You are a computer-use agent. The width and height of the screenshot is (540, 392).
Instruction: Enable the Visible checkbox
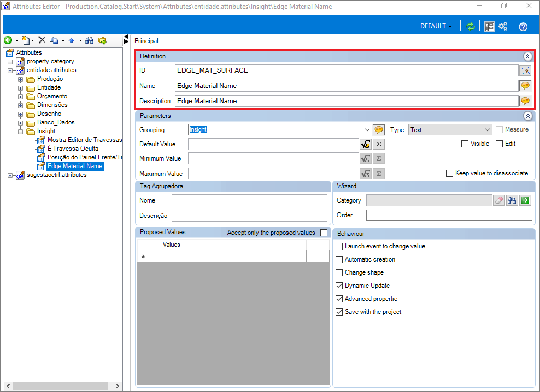[465, 144]
